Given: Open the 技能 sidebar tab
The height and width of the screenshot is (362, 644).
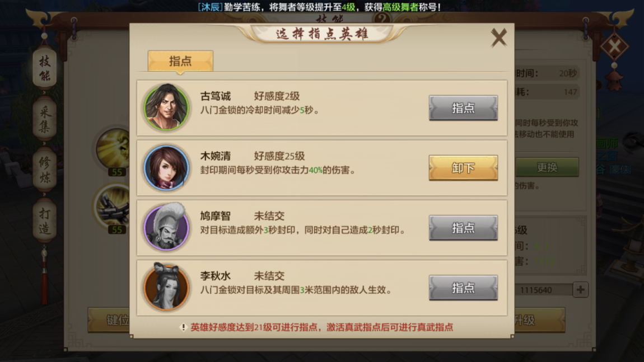Looking at the screenshot, I should tap(44, 69).
